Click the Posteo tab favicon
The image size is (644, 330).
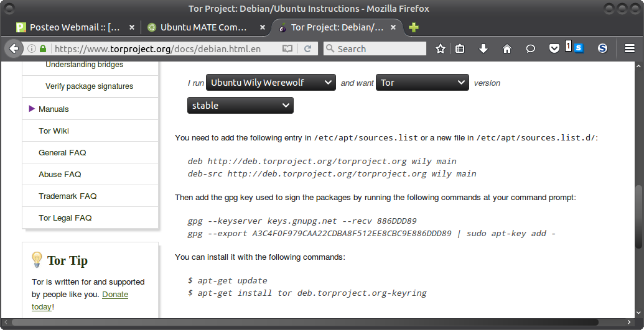21,27
